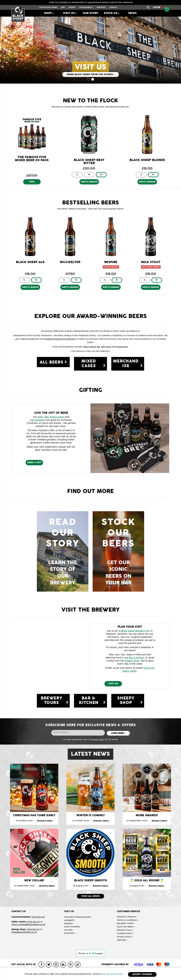
Task: Select 1x option for Black Sheep Blonde
Action: coord(141,175)
